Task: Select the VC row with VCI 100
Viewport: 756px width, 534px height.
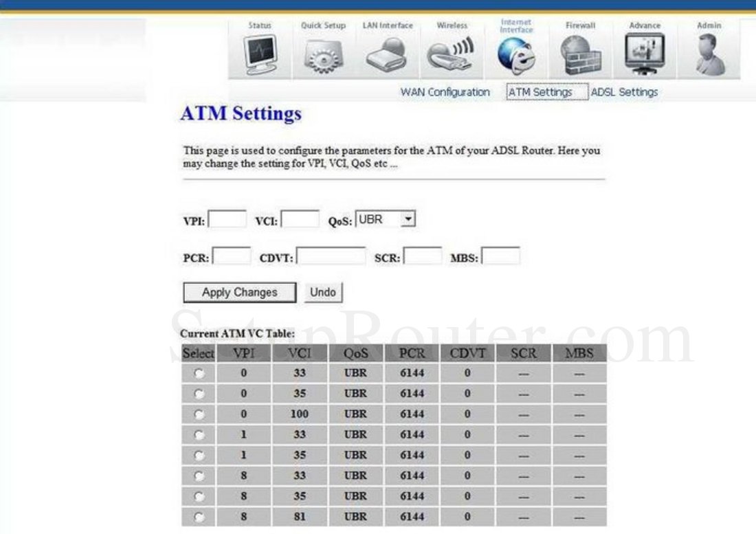Action: [x=199, y=414]
